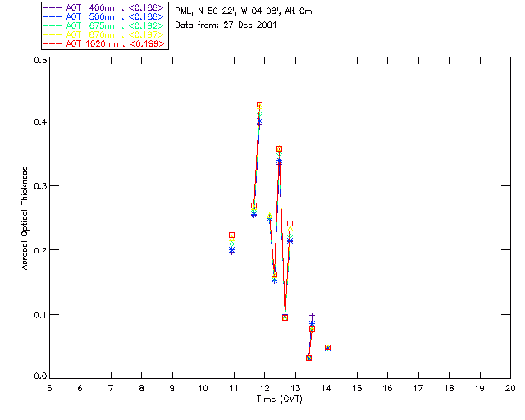
Task: Click the green dashed legend line for 675nm
Action: 52,25
